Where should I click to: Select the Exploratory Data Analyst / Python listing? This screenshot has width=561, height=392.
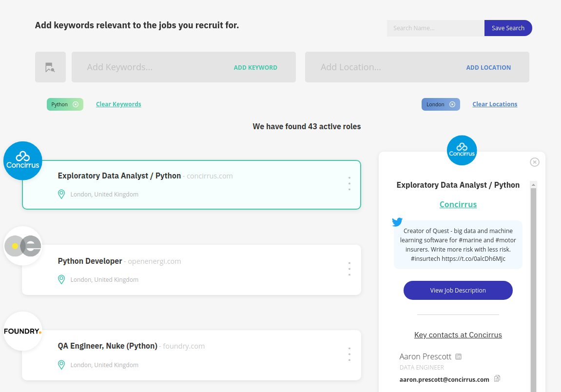192,185
